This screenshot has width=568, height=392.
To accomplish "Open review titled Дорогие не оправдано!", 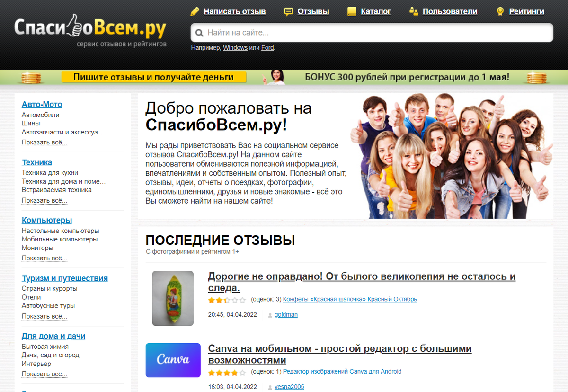I will click(x=362, y=282).
